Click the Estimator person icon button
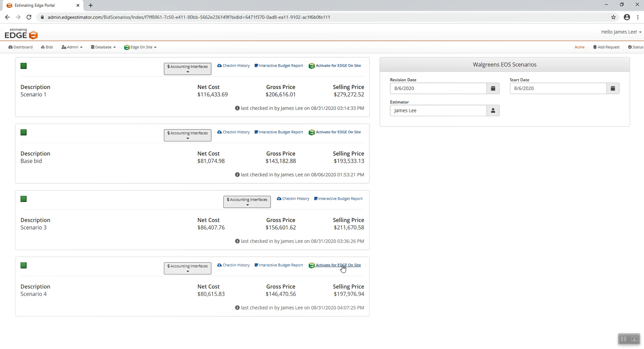This screenshot has height=349, width=644. point(493,111)
